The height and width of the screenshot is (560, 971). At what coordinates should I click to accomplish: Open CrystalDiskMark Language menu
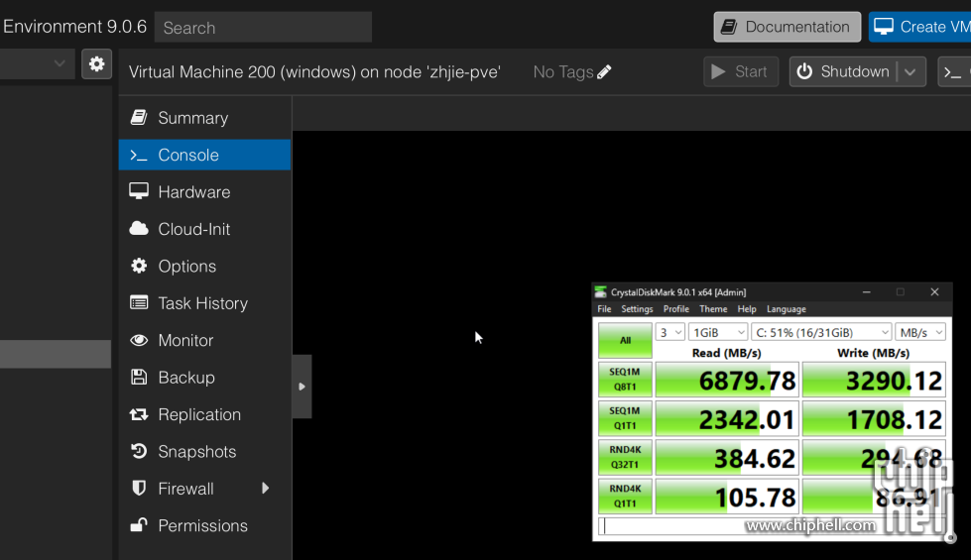(x=787, y=309)
